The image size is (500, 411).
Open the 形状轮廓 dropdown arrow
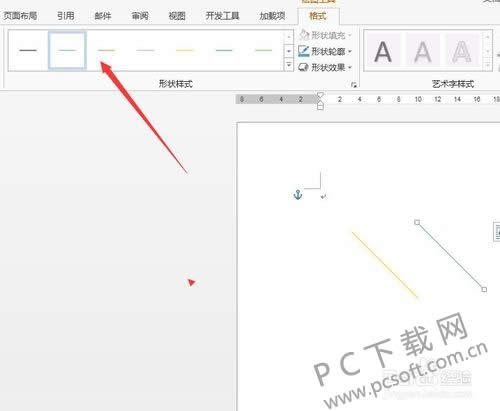click(x=350, y=51)
